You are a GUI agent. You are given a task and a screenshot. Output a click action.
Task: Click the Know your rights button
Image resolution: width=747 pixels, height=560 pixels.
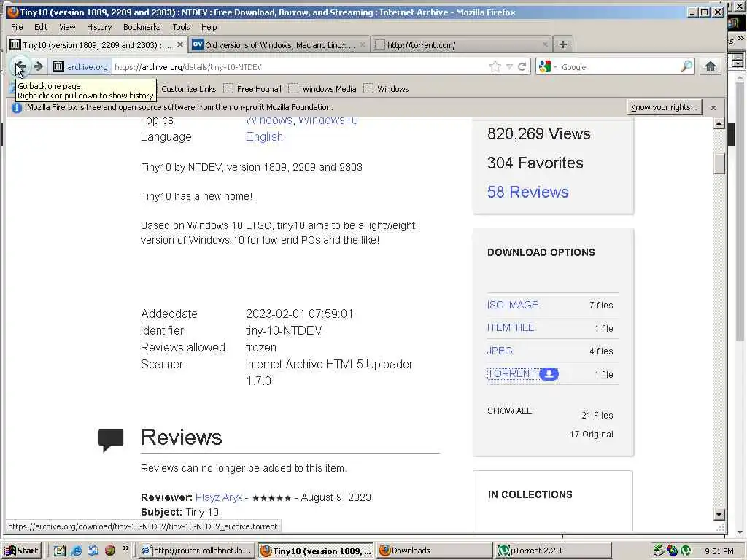664,107
